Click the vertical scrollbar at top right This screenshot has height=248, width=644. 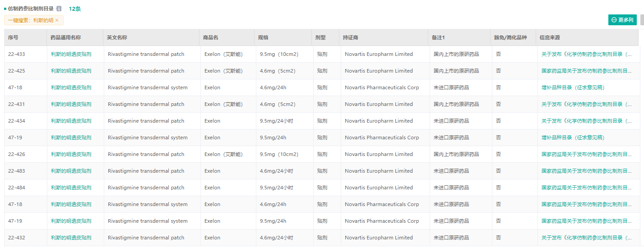(x=642, y=20)
